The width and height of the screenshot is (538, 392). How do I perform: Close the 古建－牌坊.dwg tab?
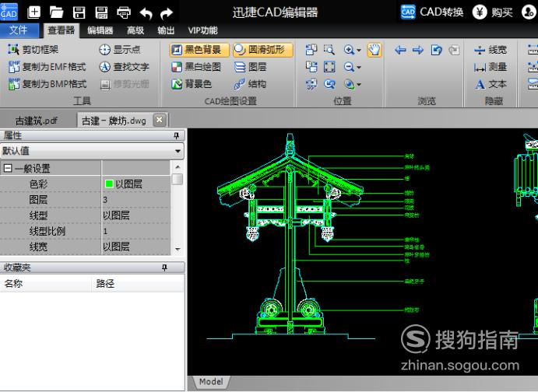pos(159,120)
